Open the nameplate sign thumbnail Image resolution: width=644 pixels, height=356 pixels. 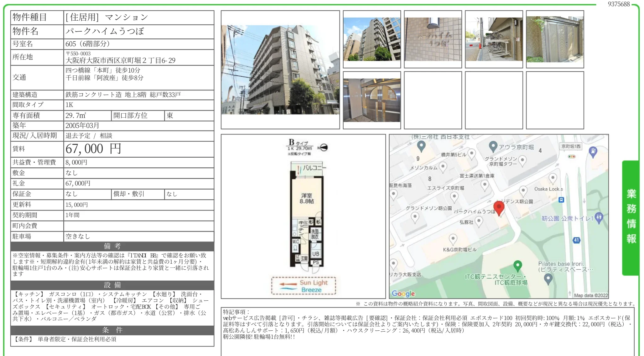point(433,39)
